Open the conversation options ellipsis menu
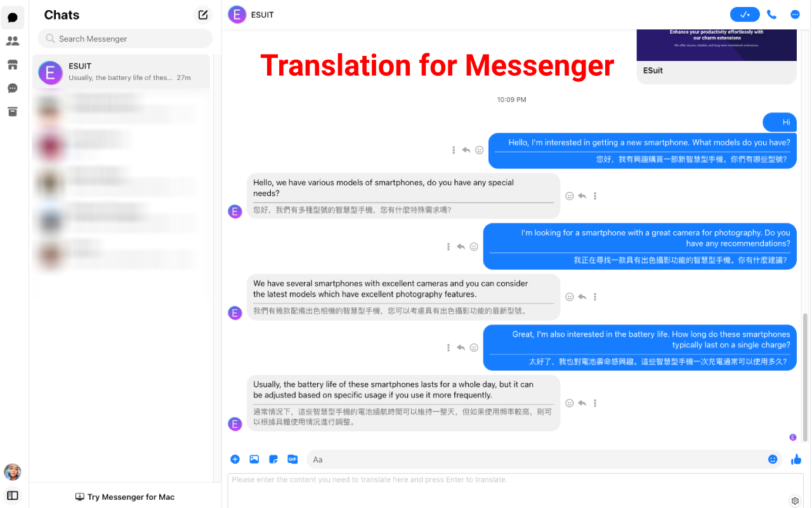Viewport: 812px width, 508px height. [795, 14]
